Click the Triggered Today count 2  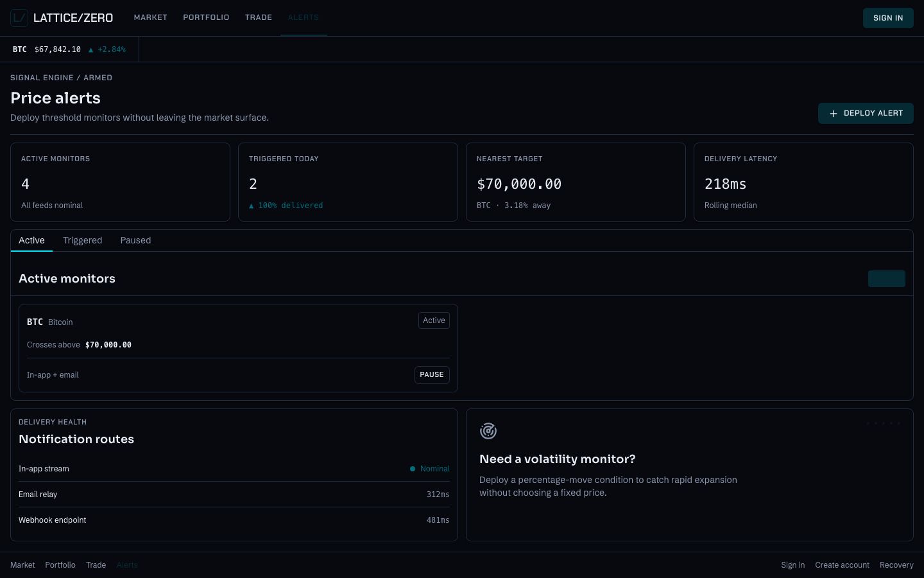253,184
